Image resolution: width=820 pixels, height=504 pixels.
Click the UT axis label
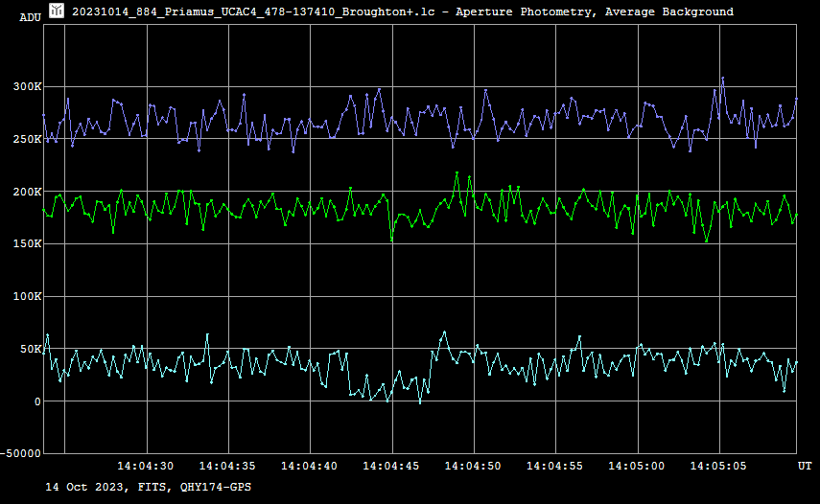pyautogui.click(x=805, y=466)
